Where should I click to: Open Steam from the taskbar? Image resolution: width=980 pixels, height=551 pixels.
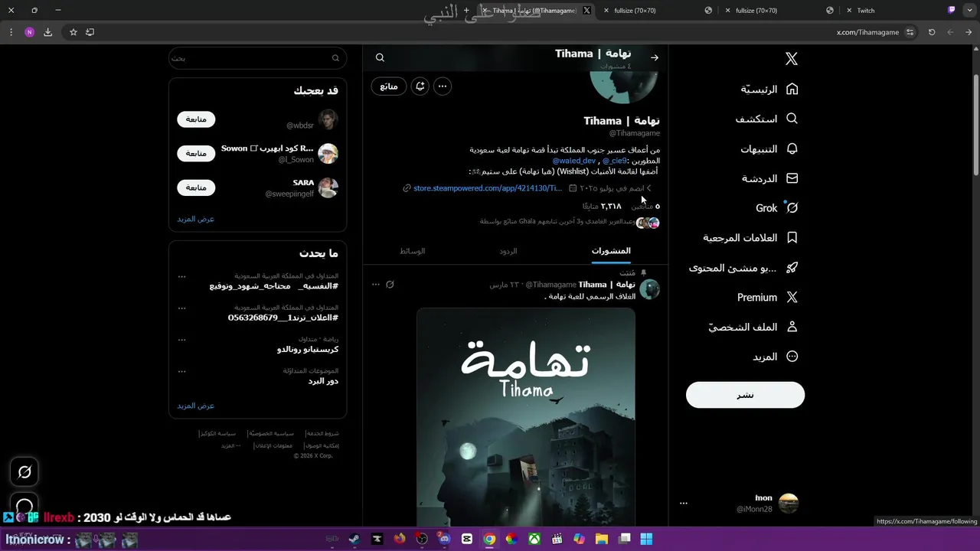pyautogui.click(x=354, y=539)
